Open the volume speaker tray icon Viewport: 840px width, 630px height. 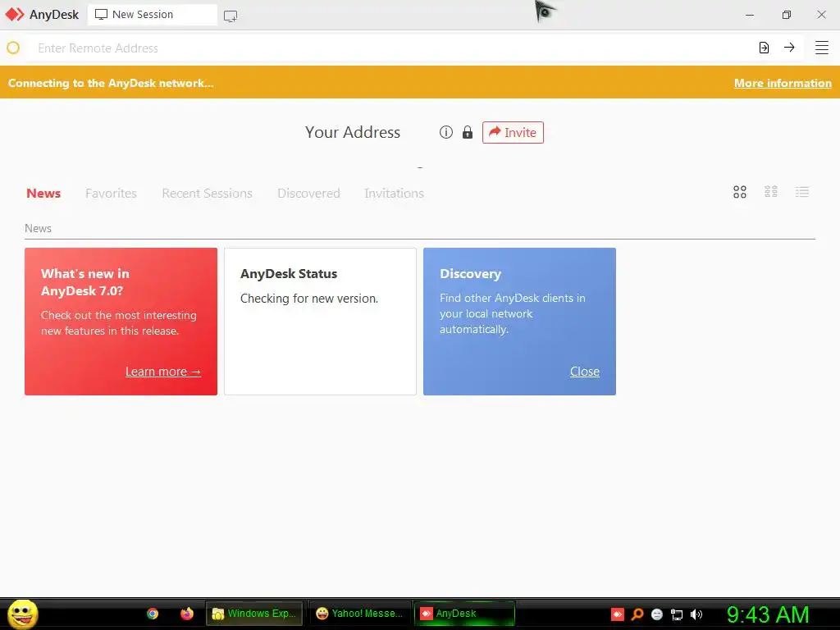tap(696, 614)
